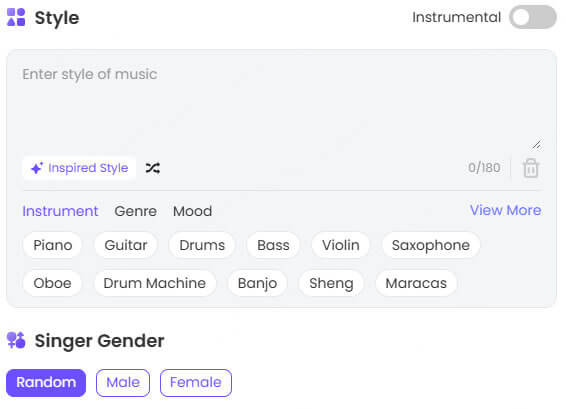The width and height of the screenshot is (566, 409).
Task: Select Female singer gender
Action: [x=196, y=383]
